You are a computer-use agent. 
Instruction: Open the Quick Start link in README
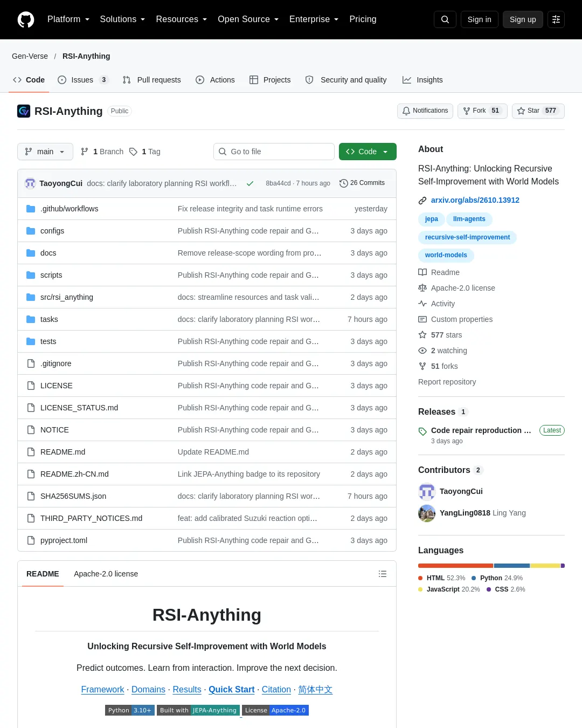232,690
